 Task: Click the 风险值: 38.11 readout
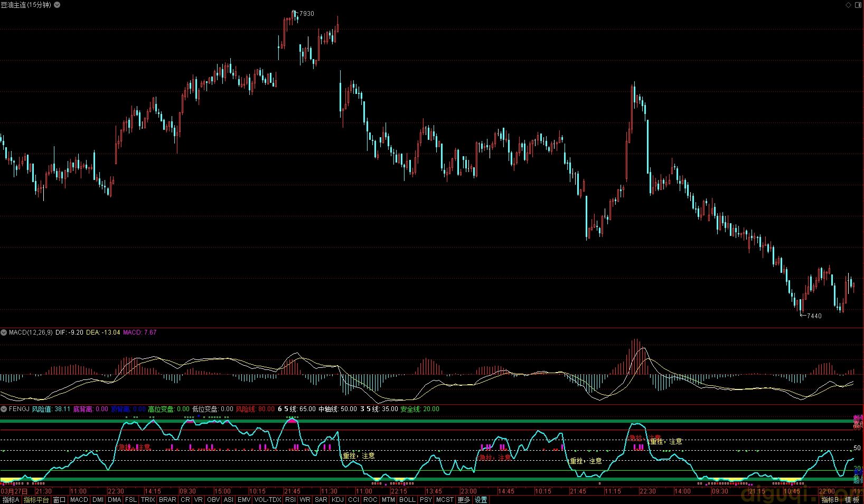[x=51, y=409]
